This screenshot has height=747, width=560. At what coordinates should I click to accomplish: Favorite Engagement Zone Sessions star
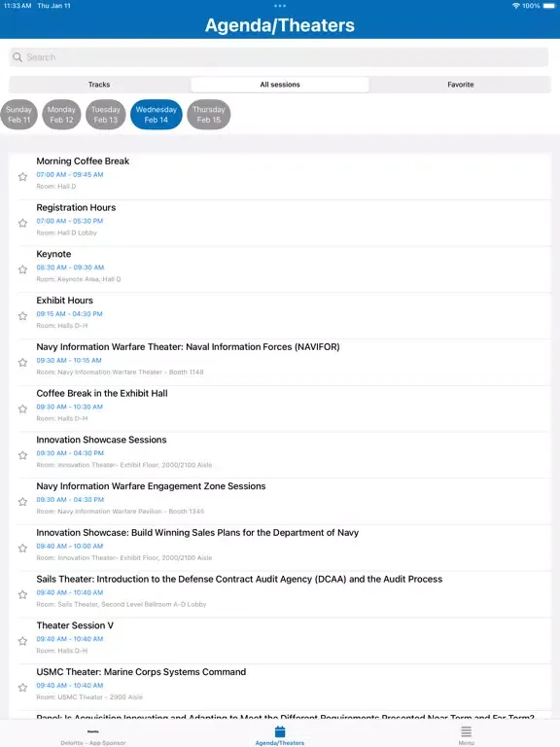[22, 502]
